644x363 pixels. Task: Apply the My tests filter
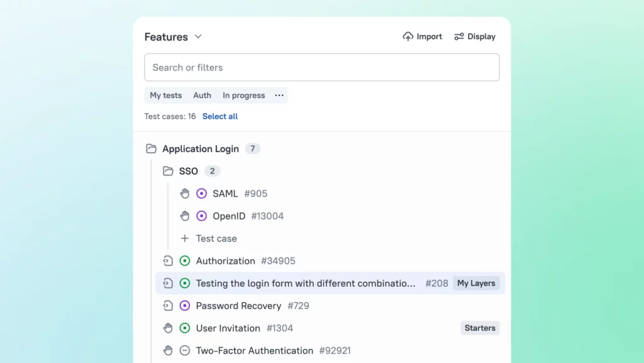[x=165, y=95]
